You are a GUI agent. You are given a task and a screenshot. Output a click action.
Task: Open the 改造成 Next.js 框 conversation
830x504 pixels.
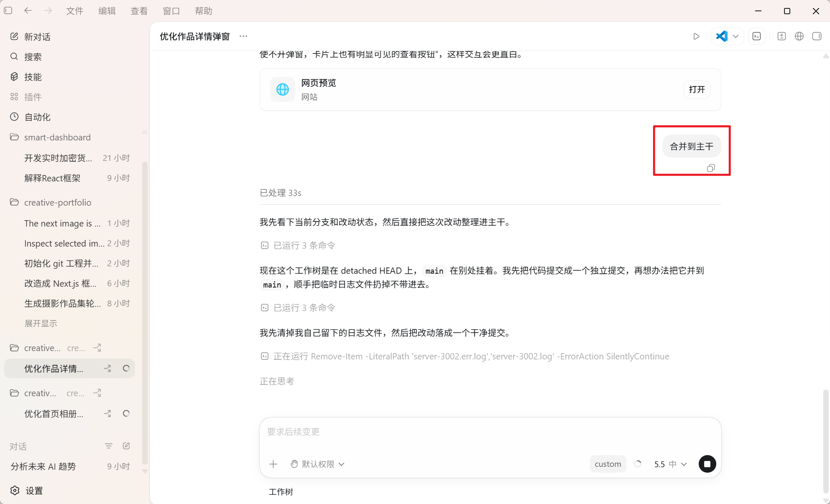tap(70, 283)
